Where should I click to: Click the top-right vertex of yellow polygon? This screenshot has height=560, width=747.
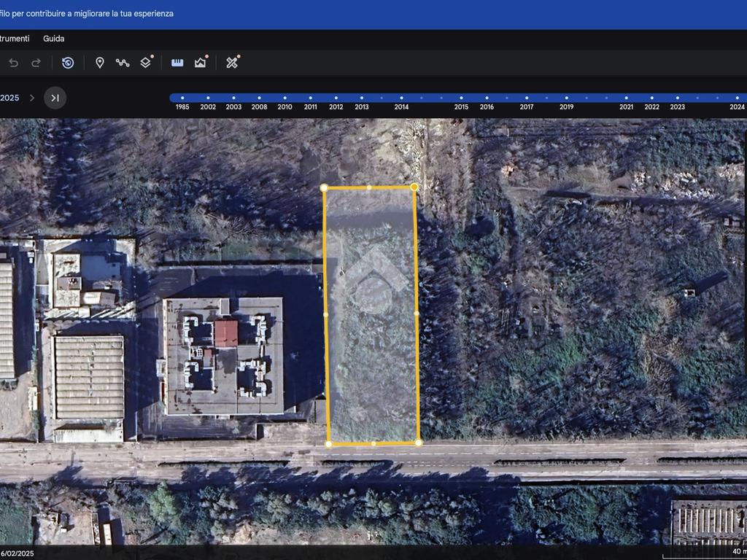(414, 187)
